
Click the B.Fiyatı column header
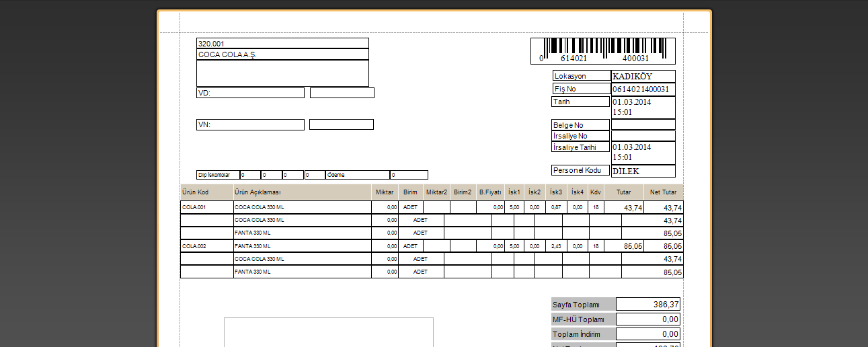pyautogui.click(x=490, y=192)
